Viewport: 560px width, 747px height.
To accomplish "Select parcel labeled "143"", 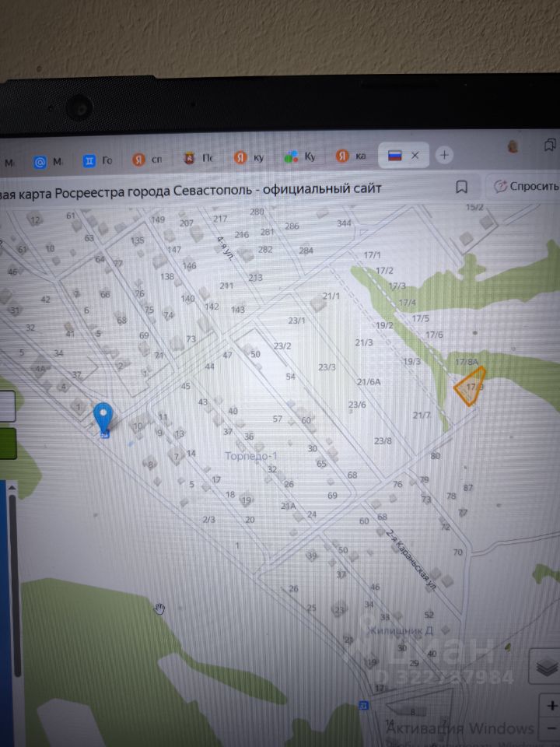I will click(x=238, y=309).
